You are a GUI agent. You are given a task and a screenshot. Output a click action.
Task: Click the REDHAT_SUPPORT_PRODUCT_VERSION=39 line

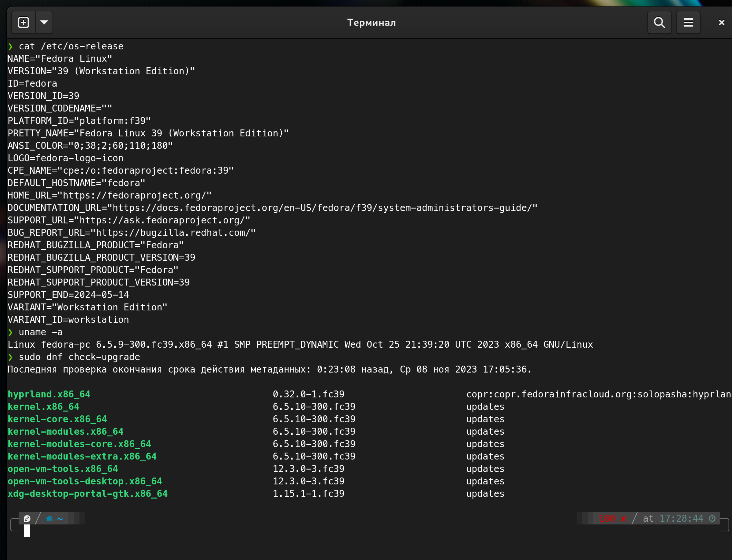[x=99, y=282]
